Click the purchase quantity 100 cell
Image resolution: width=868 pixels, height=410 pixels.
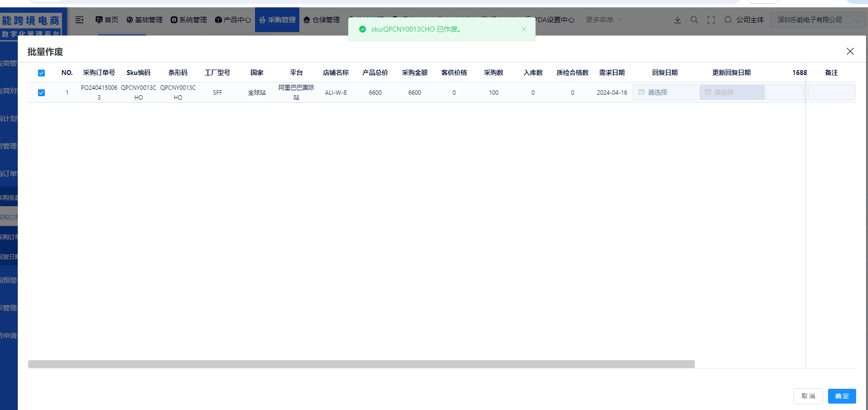point(494,92)
